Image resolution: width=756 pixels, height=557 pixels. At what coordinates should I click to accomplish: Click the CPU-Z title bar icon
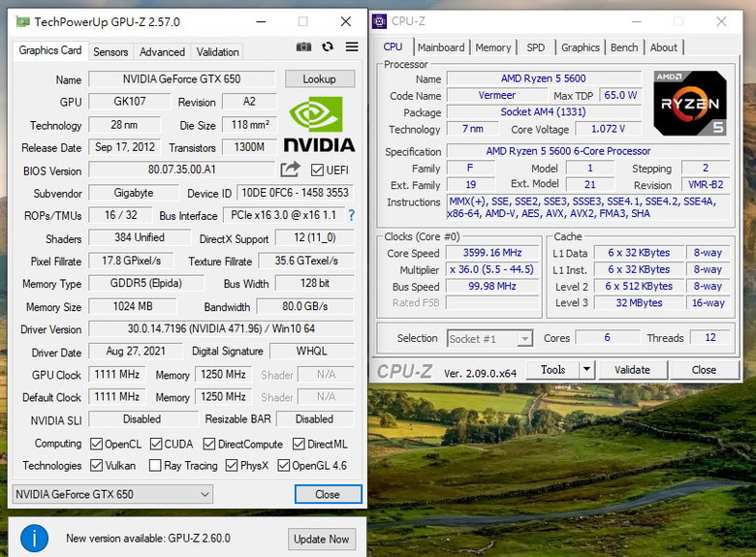click(x=379, y=21)
